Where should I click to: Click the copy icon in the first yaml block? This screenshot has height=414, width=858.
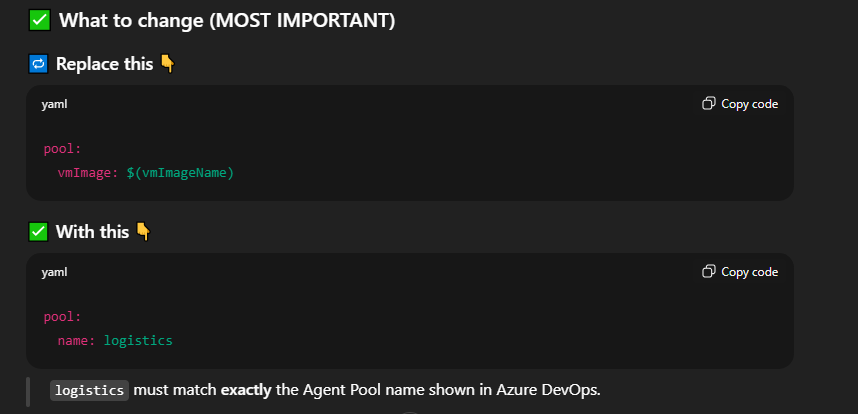pos(709,104)
